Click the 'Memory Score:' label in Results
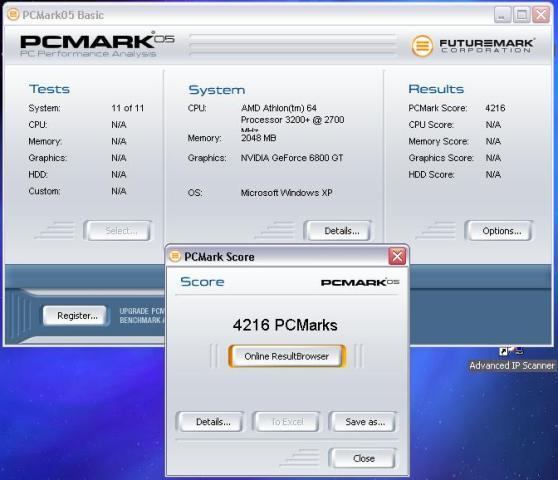The height and width of the screenshot is (480, 558). click(x=438, y=141)
